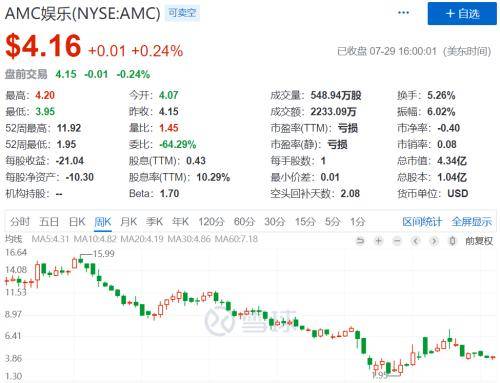Switch to the 五日 chart tab
The width and height of the screenshot is (500, 383).
(x=49, y=221)
